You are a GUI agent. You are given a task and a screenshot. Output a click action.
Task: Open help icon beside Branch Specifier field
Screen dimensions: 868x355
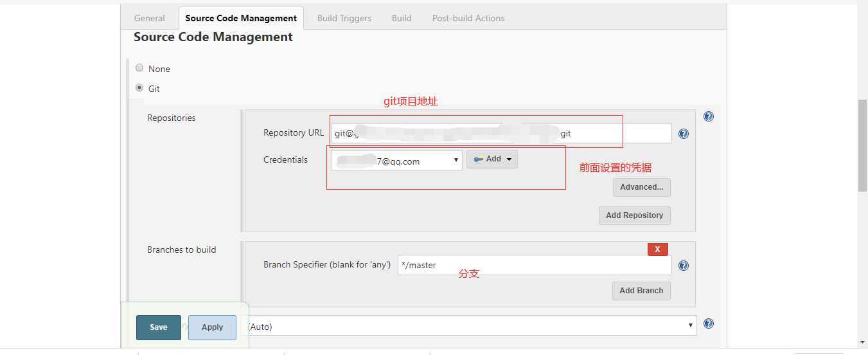pyautogui.click(x=684, y=266)
